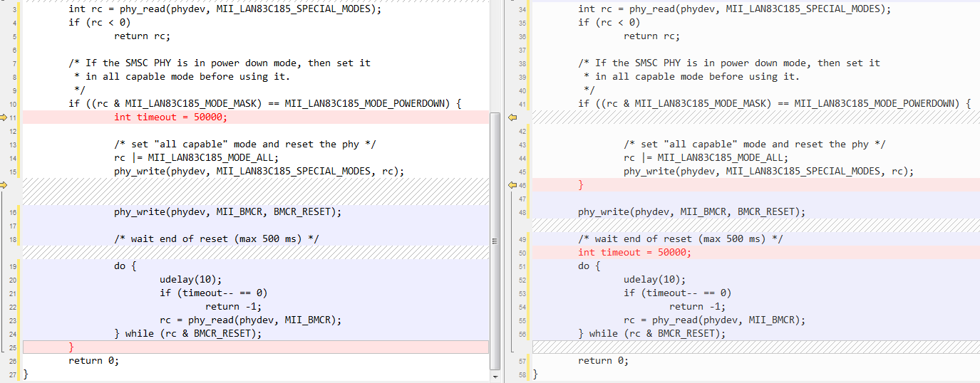Click 'do {' on left line 19
Image resolution: width=980 pixels, height=383 pixels.
(125, 266)
